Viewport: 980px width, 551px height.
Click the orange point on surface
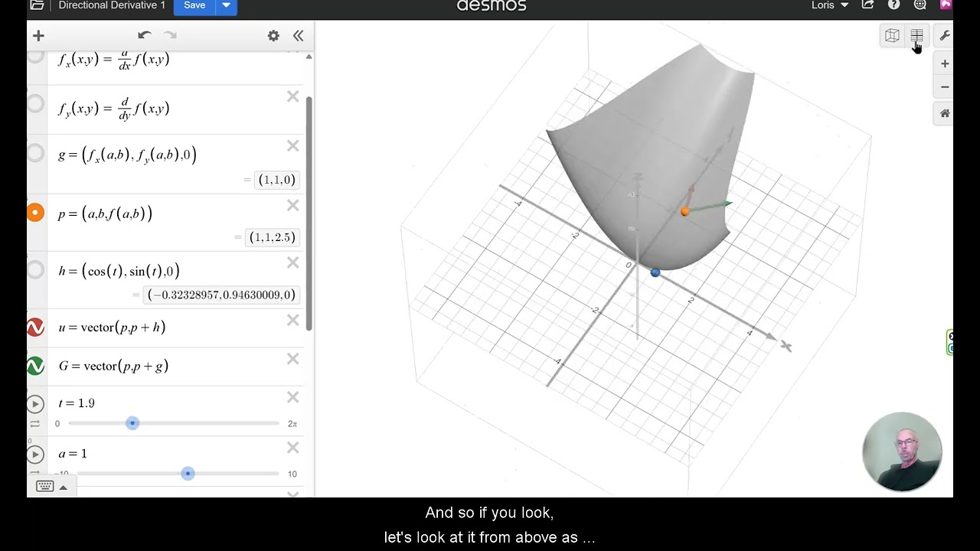(684, 211)
